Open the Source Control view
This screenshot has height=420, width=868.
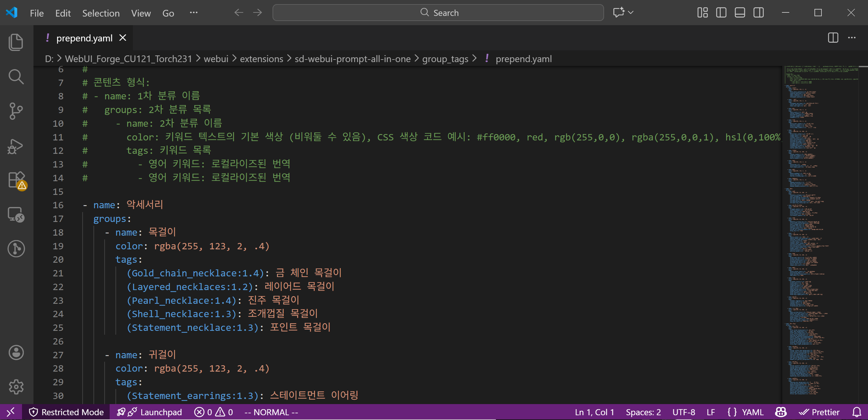(16, 111)
